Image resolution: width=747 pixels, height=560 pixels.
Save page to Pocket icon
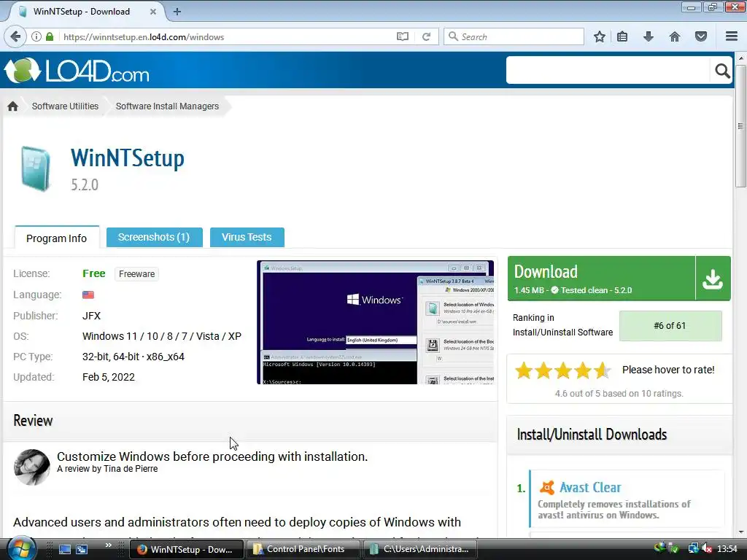[701, 36]
